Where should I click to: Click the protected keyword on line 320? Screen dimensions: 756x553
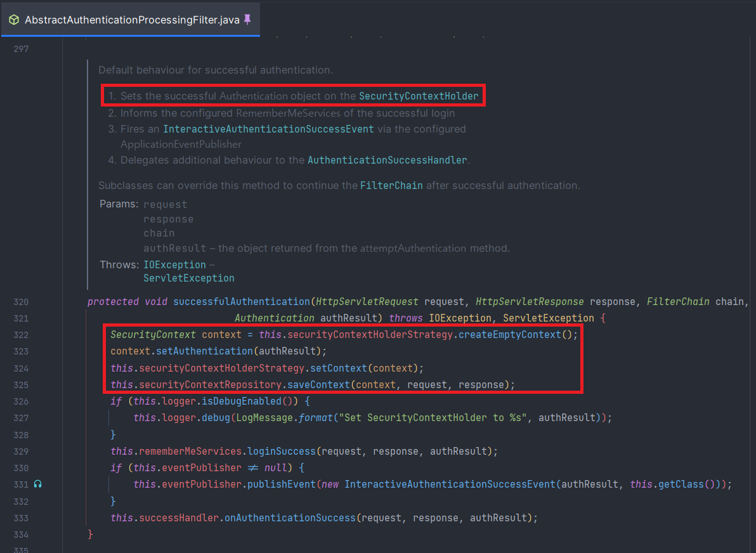point(113,302)
